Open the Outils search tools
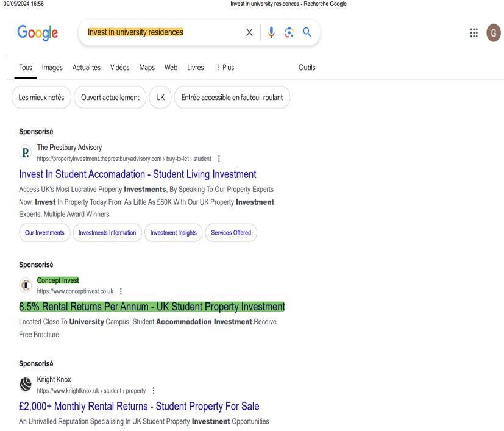This screenshot has height=431, width=504. 307,68
